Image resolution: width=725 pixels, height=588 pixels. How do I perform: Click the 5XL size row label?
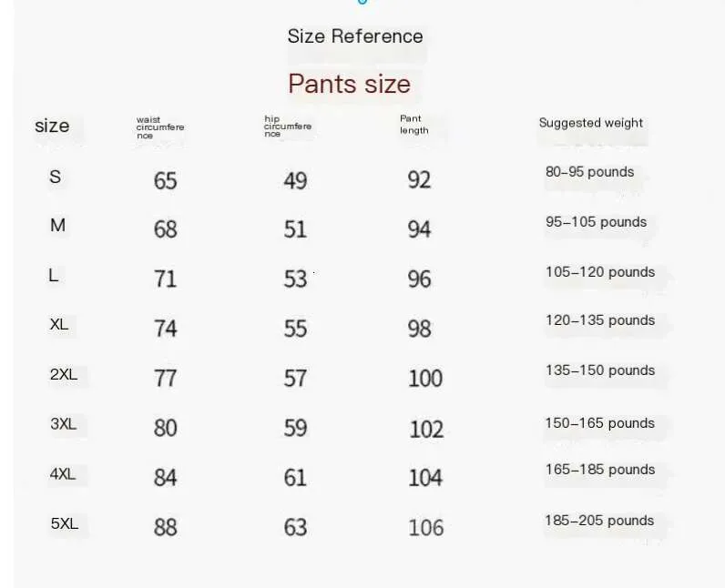point(64,523)
